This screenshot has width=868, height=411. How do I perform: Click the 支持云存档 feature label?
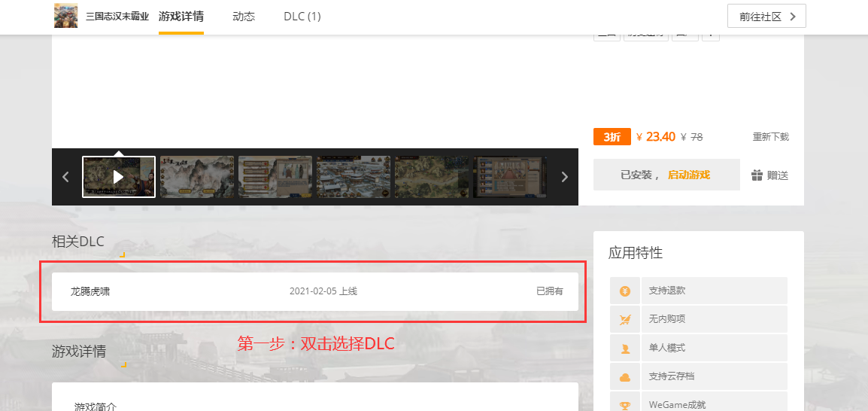click(672, 377)
